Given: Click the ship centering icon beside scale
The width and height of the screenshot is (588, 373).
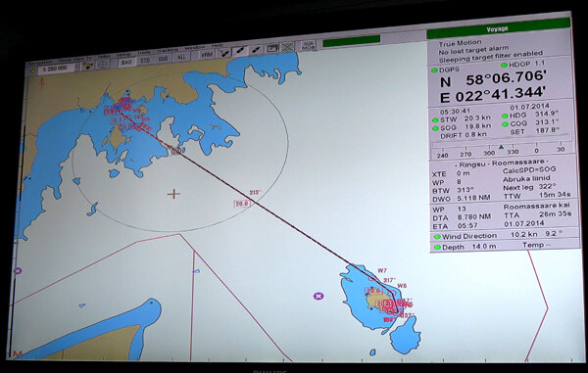Looking at the screenshot, I should [x=88, y=66].
